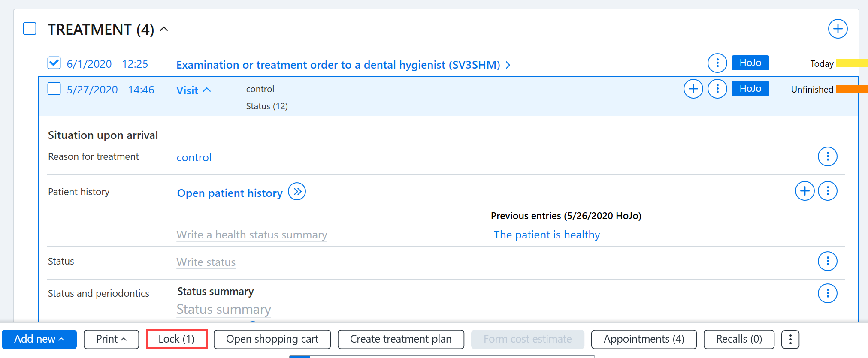Open three-dot menu for Status row
This screenshot has width=868, height=358.
[x=827, y=261]
